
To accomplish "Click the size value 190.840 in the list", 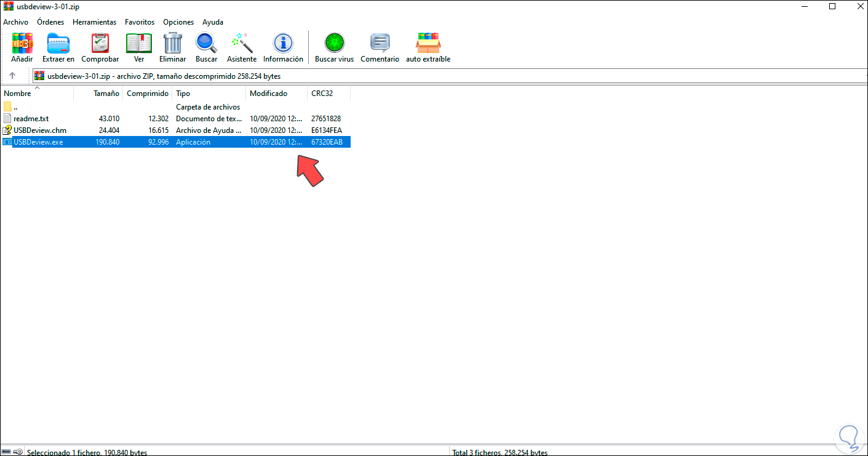I will (x=107, y=142).
